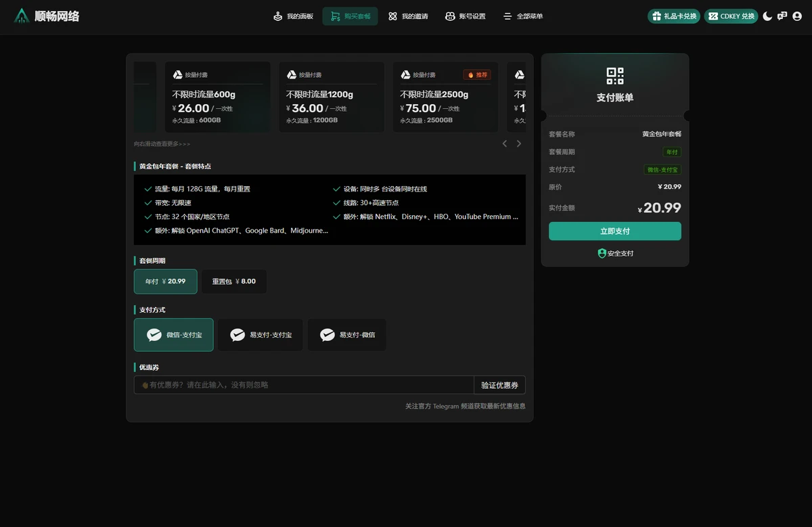Click the text 流量: 每月 128G 流量，每月重置

[x=202, y=189]
